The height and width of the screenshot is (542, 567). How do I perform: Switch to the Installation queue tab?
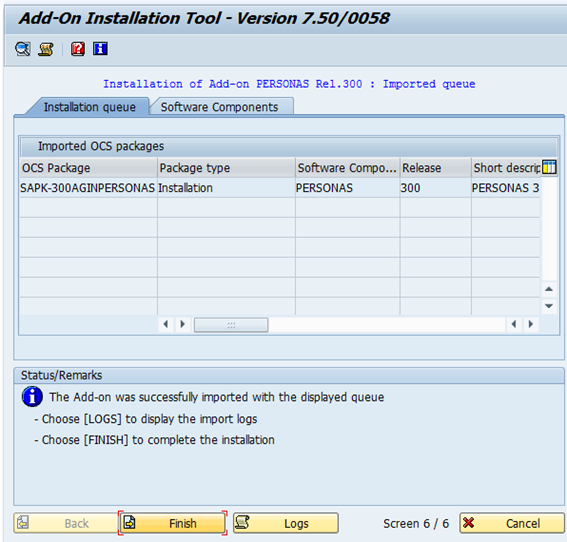point(89,107)
